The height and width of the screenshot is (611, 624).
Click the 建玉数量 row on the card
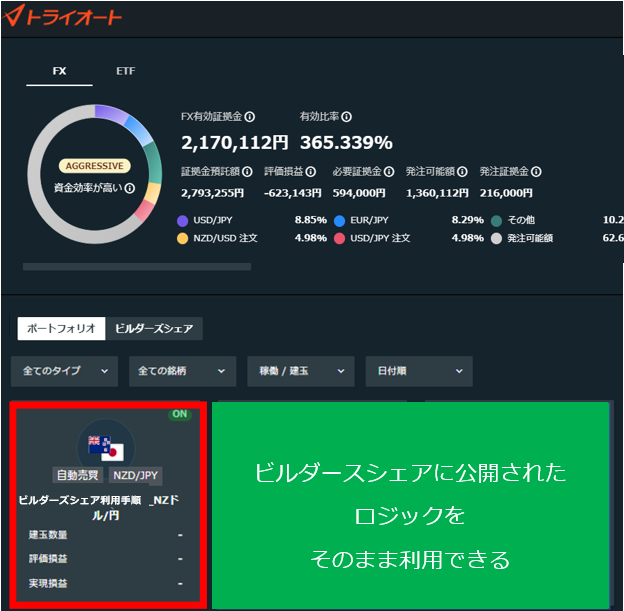[106, 535]
